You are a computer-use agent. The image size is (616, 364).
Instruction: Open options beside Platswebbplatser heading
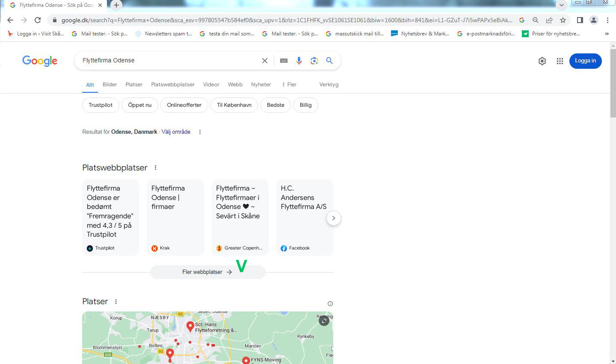click(155, 167)
